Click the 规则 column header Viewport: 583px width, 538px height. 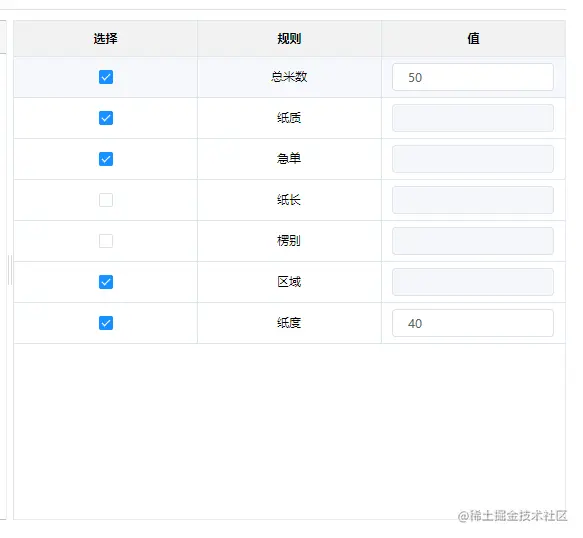[289, 39]
